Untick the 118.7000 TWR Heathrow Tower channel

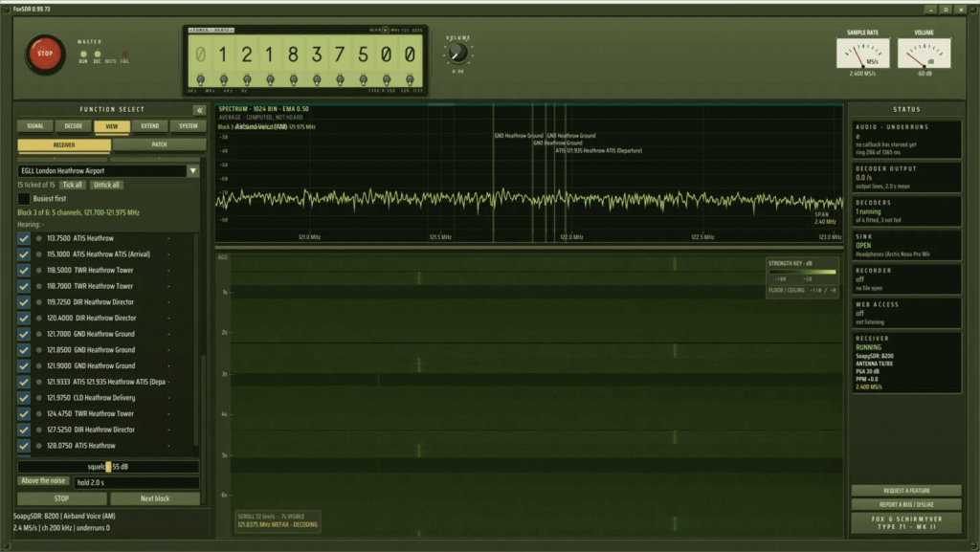(24, 286)
